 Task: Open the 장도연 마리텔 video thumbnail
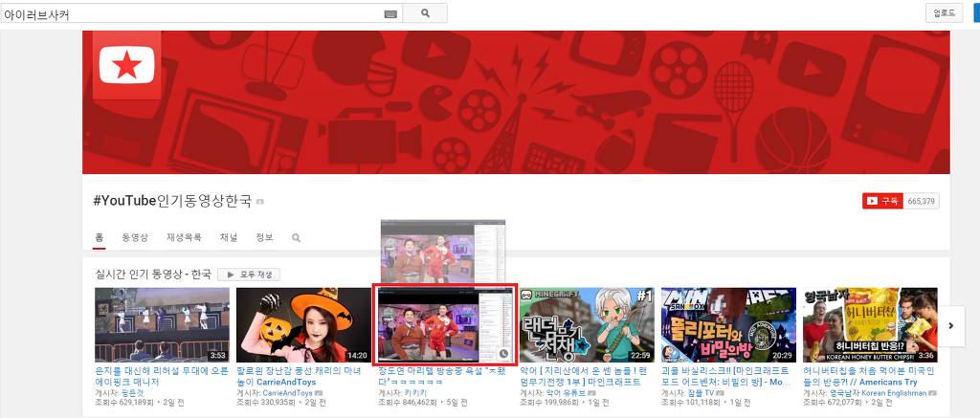[445, 325]
